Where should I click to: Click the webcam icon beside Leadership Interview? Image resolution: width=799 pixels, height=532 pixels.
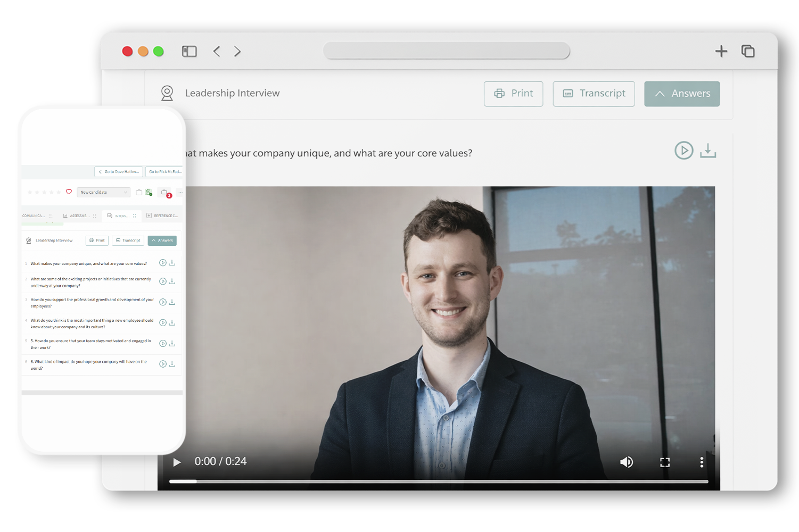click(168, 93)
